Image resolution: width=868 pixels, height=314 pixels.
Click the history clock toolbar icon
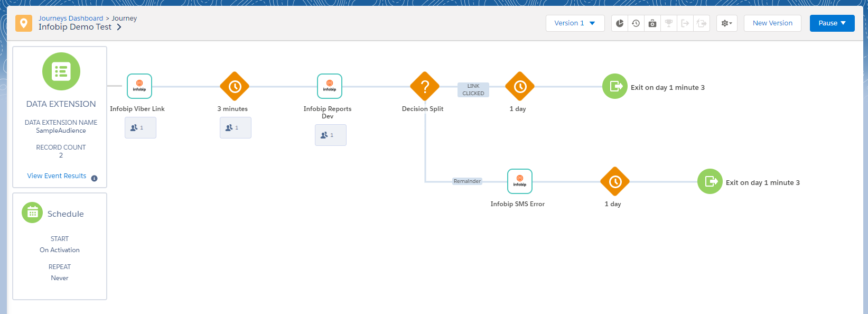pyautogui.click(x=636, y=23)
